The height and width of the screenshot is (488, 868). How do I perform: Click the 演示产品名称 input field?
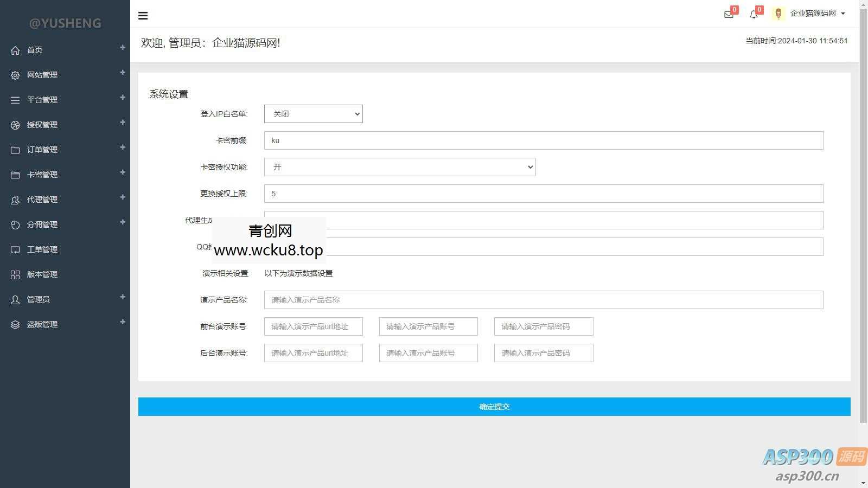pos(542,299)
